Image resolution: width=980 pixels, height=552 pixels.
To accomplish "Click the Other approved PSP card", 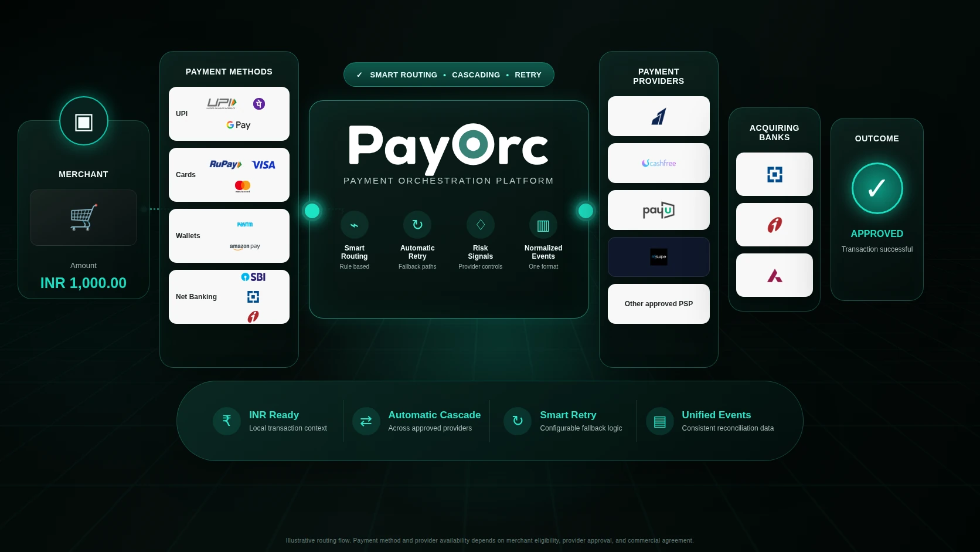I will (659, 304).
